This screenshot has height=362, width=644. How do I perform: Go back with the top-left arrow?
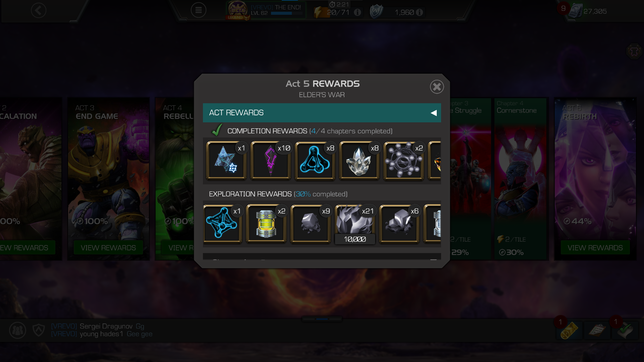point(39,10)
